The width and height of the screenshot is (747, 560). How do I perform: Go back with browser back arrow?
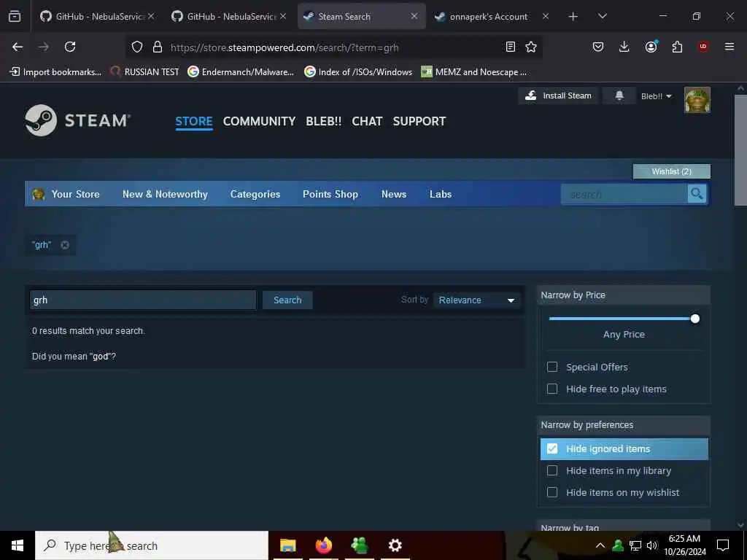click(x=18, y=47)
